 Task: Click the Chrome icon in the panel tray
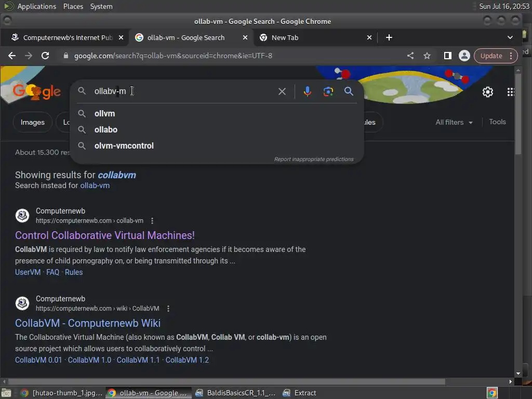click(x=492, y=393)
